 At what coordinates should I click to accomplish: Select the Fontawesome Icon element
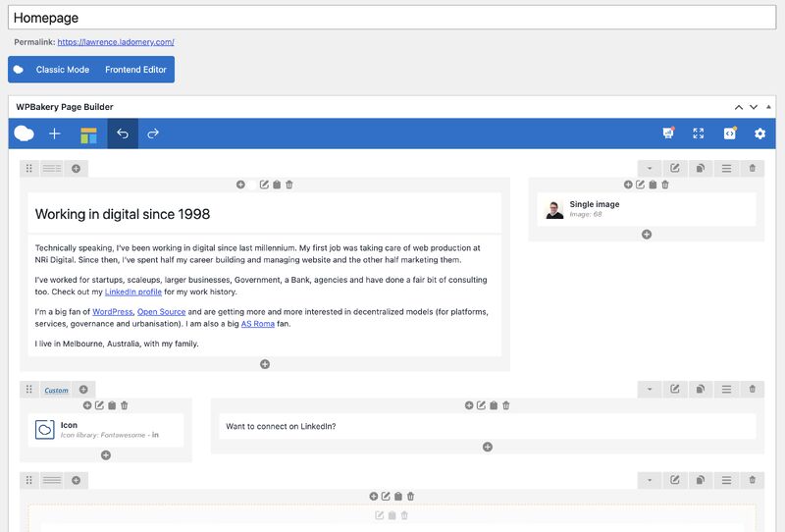(x=106, y=430)
